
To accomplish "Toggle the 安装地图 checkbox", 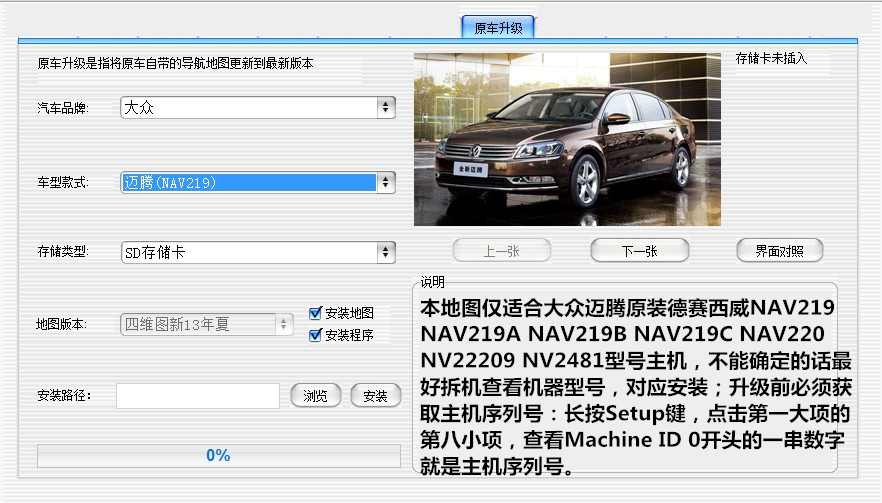I will pyautogui.click(x=316, y=313).
